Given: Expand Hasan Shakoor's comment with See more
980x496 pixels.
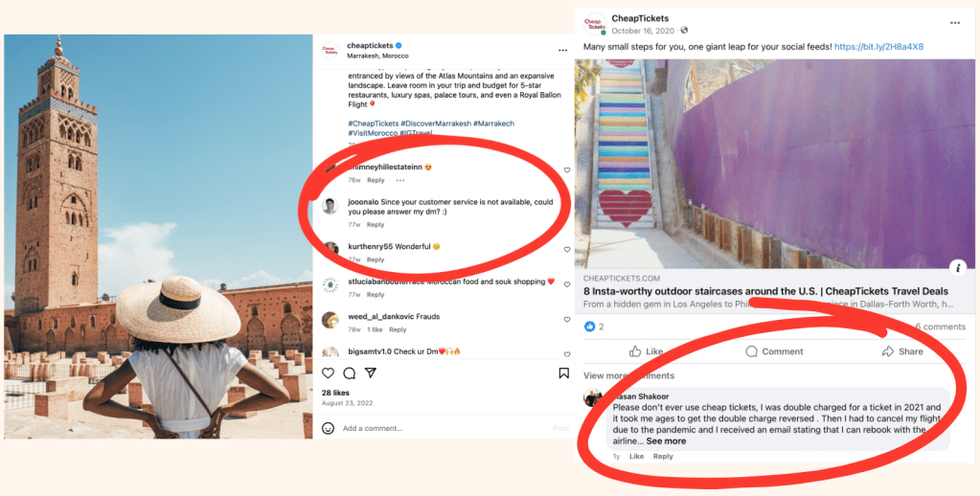Looking at the screenshot, I should click(x=666, y=441).
